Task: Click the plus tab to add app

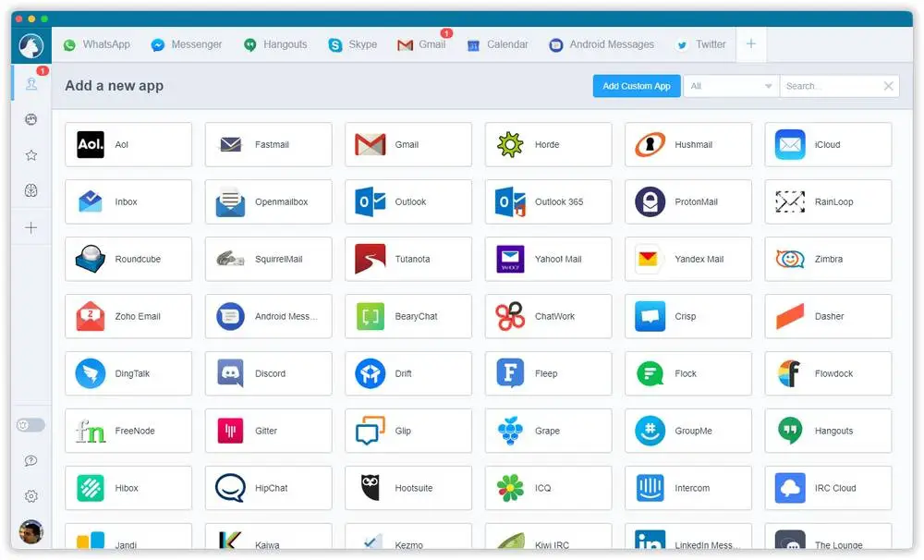Action: pos(750,44)
